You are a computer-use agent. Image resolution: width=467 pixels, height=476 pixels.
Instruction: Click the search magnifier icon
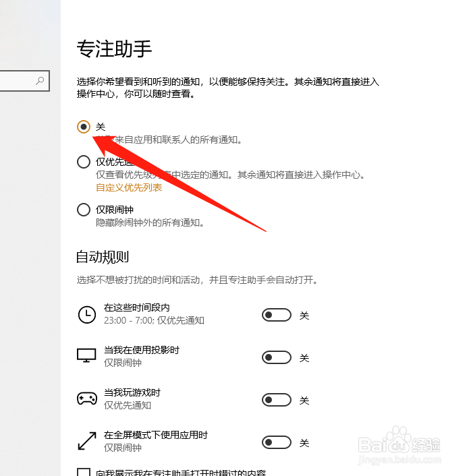[40, 81]
